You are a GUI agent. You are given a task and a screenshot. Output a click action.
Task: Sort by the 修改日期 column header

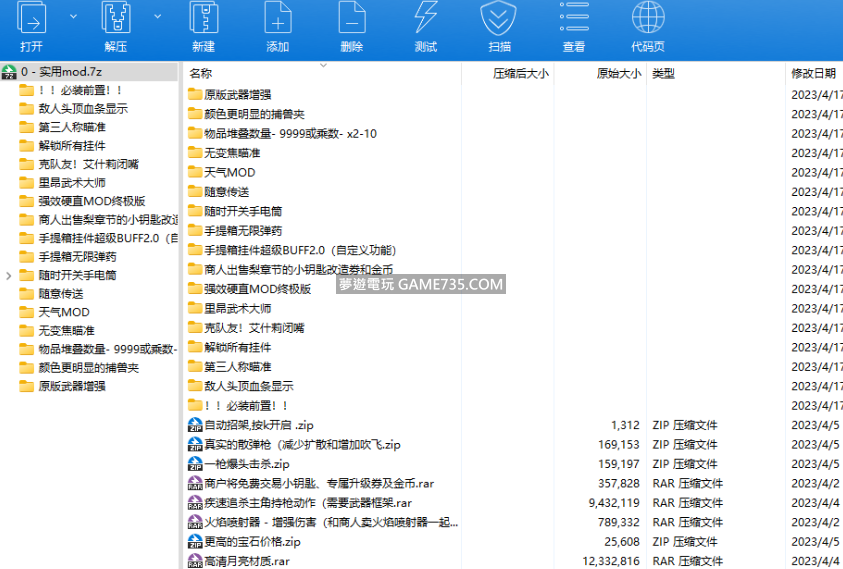point(813,74)
